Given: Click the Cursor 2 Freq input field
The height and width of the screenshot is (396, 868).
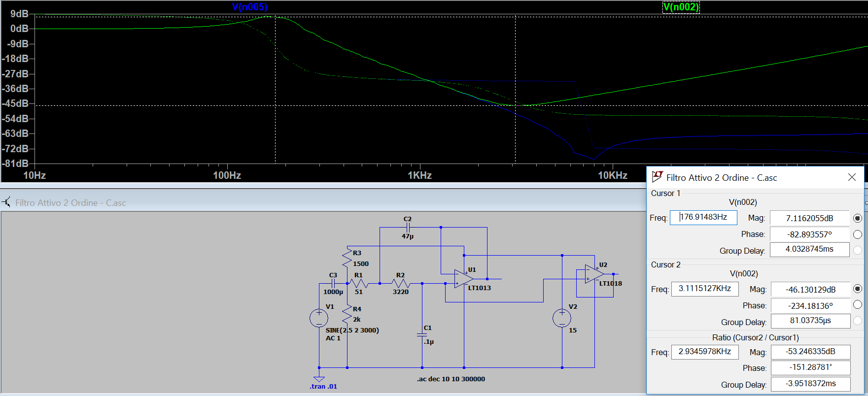Looking at the screenshot, I should coord(704,289).
